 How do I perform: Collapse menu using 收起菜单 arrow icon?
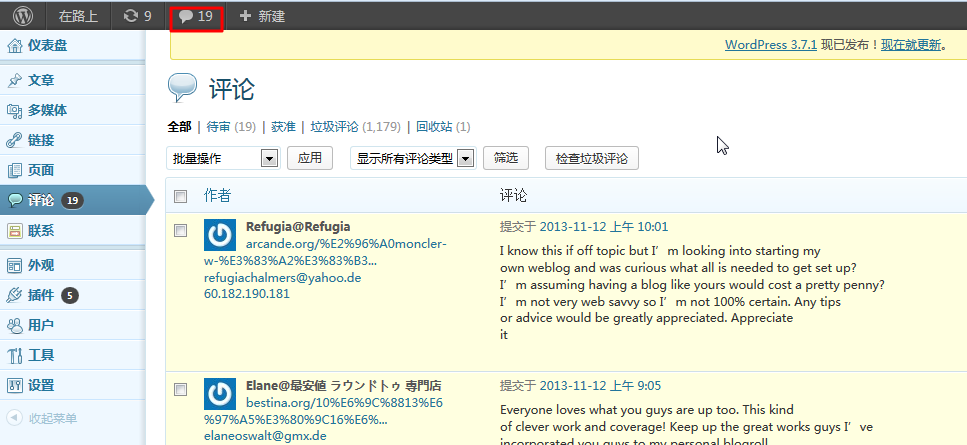click(x=14, y=418)
